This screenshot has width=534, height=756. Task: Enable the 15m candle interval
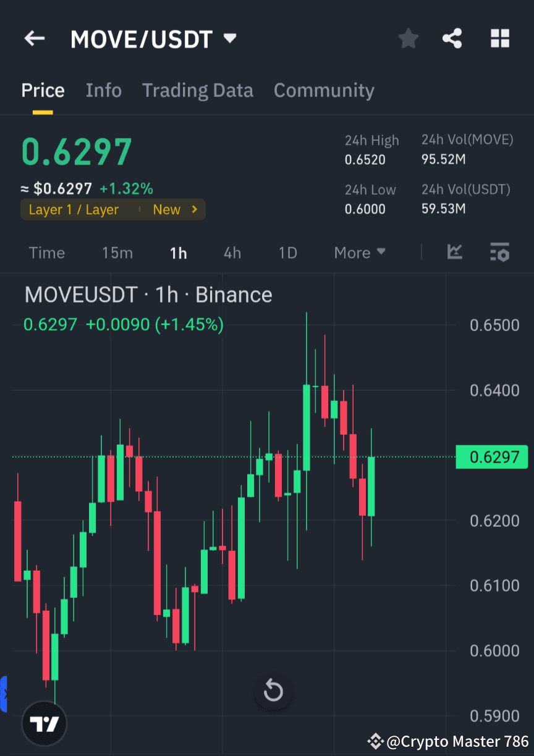[117, 252]
